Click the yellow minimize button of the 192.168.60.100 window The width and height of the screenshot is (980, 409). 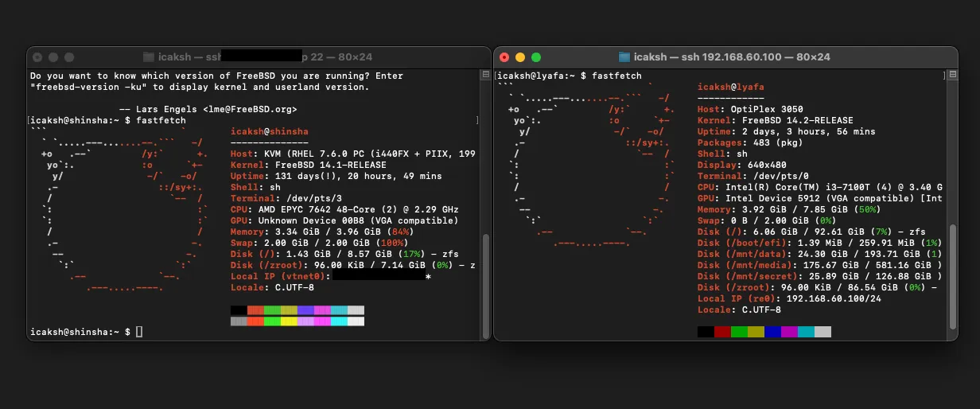520,57
